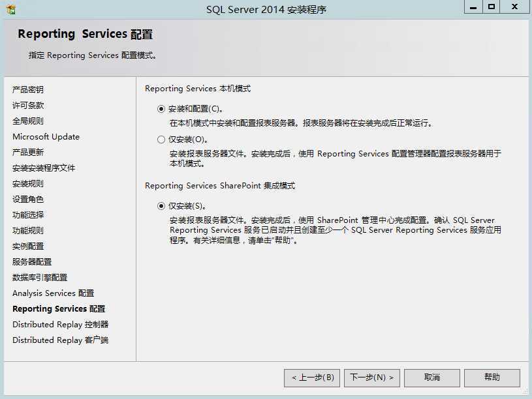Click the 设置角色 step label

(28, 199)
